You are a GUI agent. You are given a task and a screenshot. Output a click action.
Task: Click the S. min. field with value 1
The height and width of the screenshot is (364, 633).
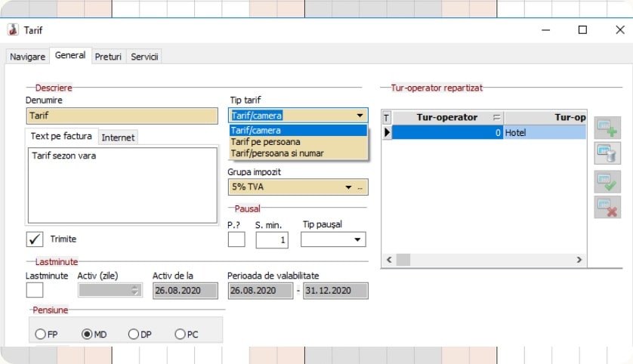pyautogui.click(x=272, y=239)
